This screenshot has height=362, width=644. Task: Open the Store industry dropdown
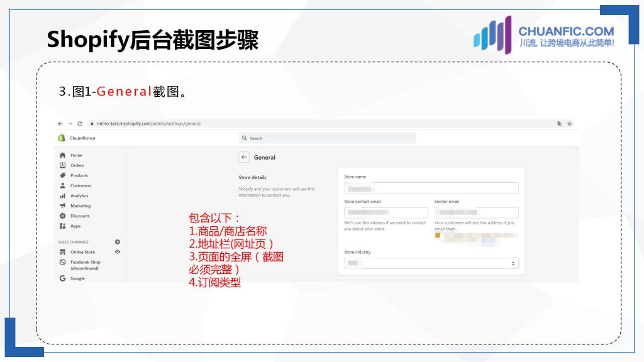431,263
